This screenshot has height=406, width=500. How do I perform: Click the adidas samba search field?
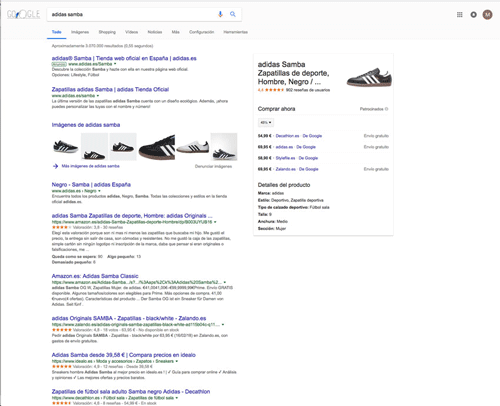click(132, 14)
